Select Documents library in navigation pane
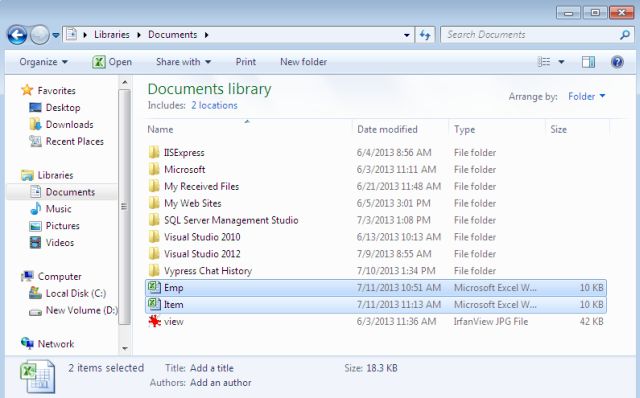The width and height of the screenshot is (640, 398). click(70, 192)
